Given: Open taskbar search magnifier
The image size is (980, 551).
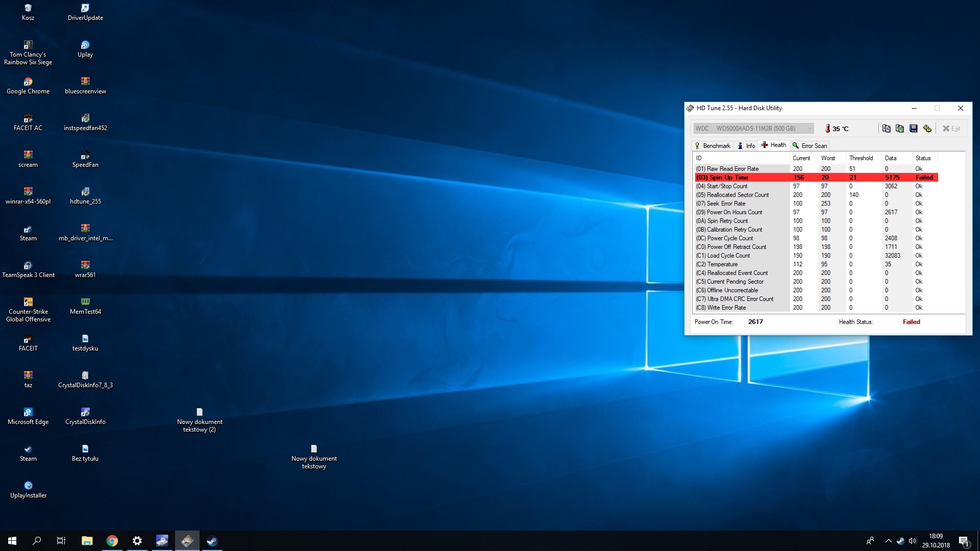Looking at the screenshot, I should coord(37,541).
